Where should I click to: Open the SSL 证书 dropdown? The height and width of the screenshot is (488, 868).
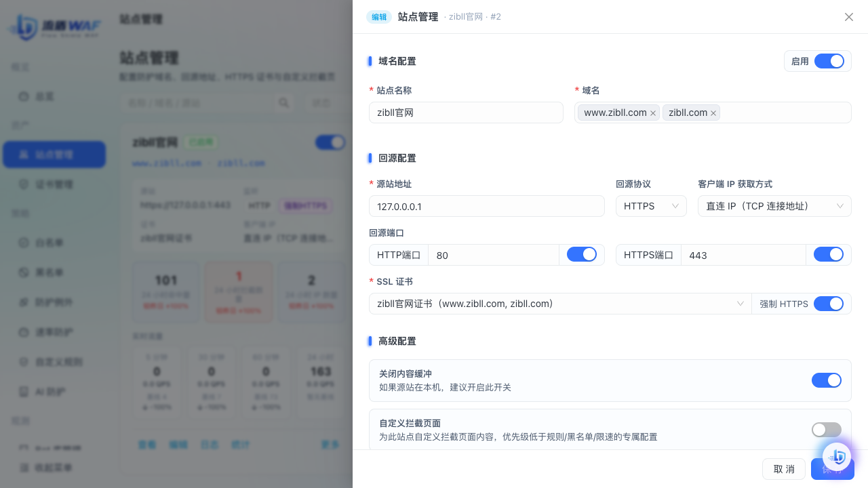click(560, 304)
